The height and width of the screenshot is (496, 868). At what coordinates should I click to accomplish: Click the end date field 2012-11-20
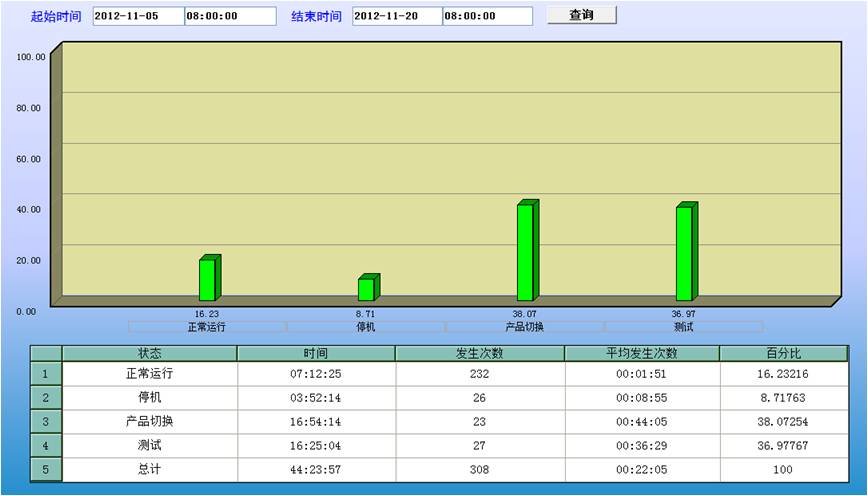tap(397, 16)
